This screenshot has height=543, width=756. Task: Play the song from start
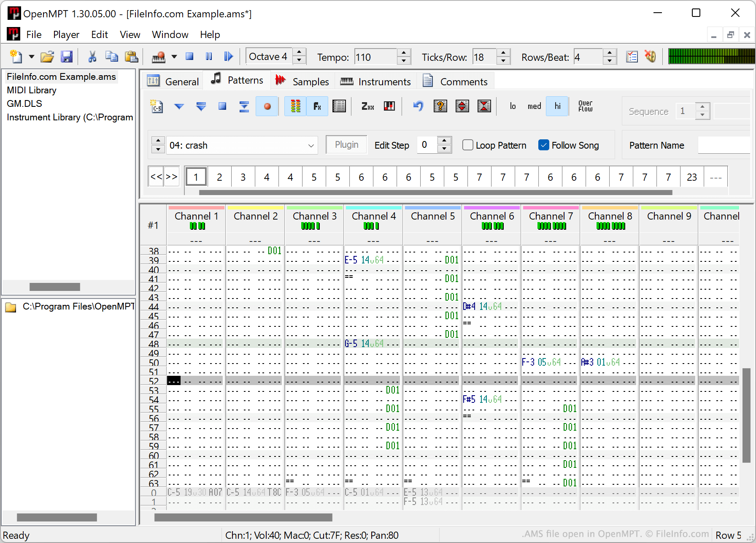(x=228, y=57)
